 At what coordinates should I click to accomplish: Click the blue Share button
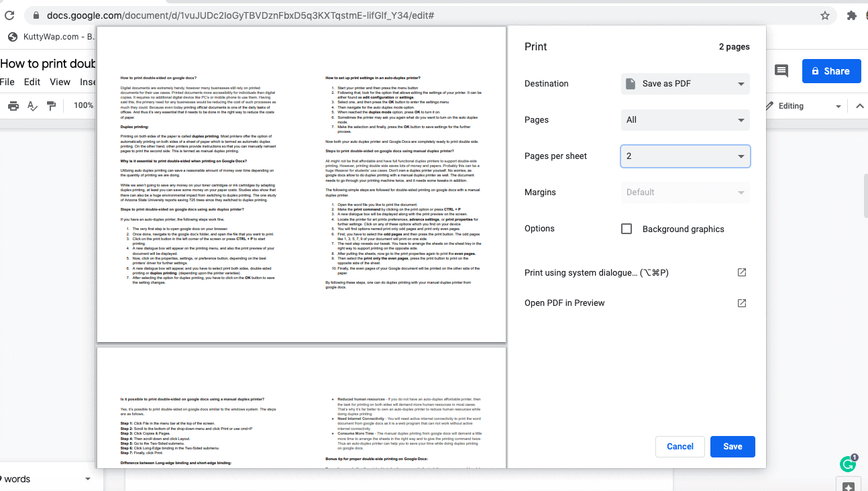[x=831, y=70]
